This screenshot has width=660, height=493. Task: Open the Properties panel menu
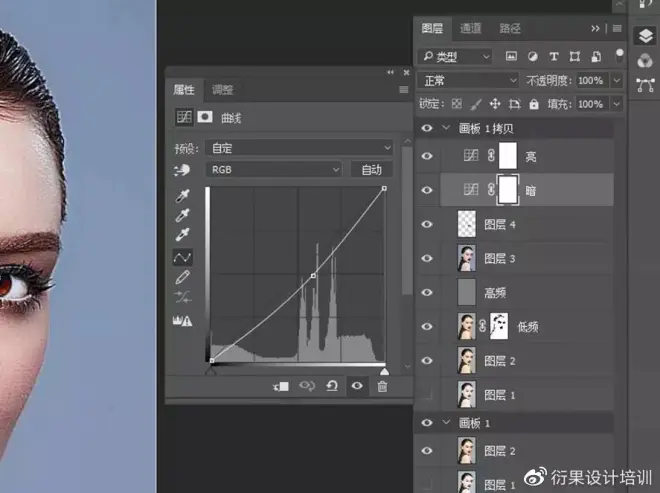pyautogui.click(x=403, y=90)
